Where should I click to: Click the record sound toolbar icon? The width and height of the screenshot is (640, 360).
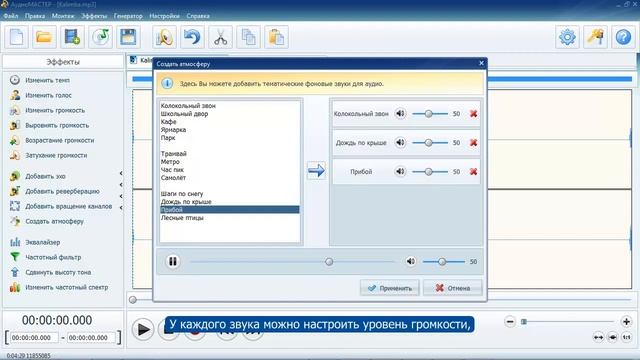(x=164, y=37)
